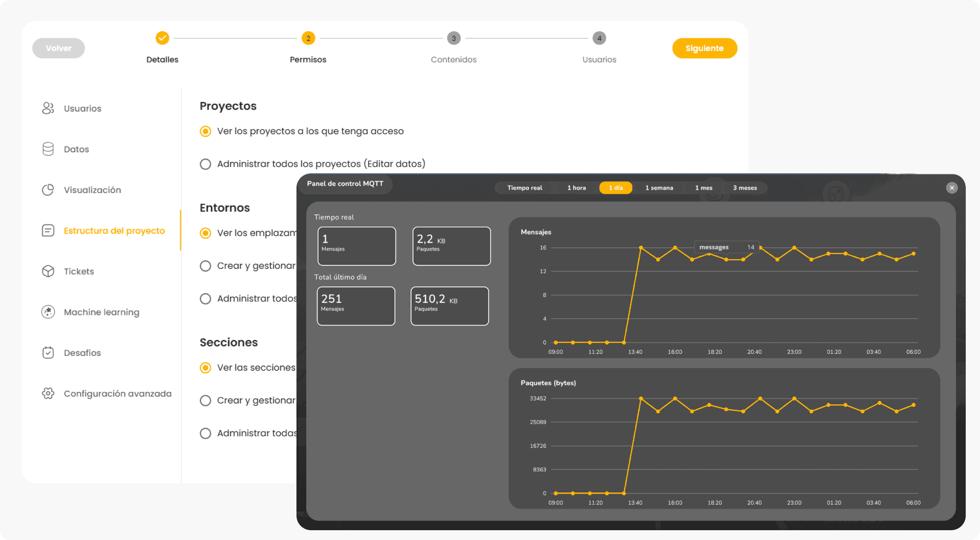Image resolution: width=980 pixels, height=540 pixels.
Task: Go to step 4 Usuarios in stepper
Action: tap(599, 39)
